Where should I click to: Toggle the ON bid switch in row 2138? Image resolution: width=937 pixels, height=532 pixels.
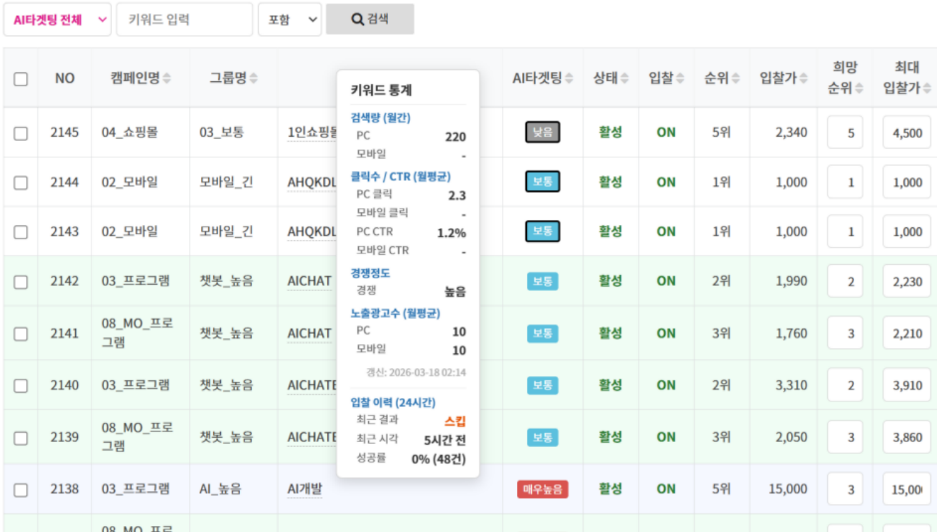tap(666, 489)
